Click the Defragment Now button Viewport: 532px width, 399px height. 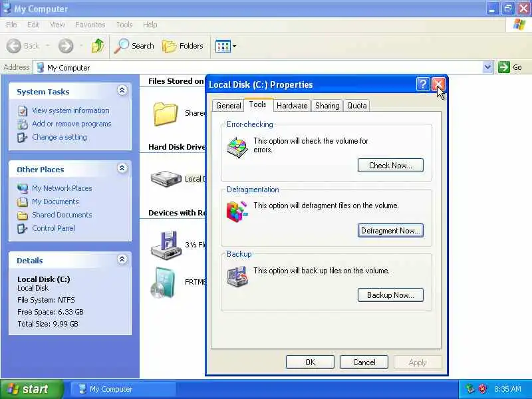(390, 230)
